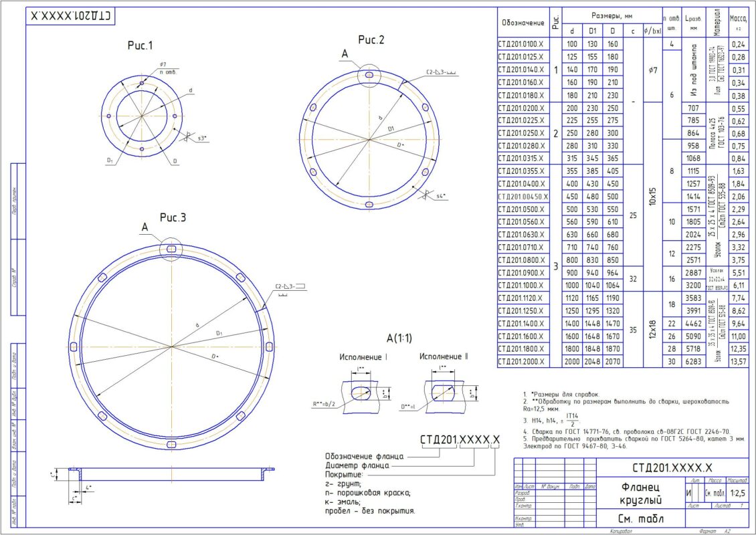Screen dimensions: 756x535
Task: Click the "n отв." annotation in Рис.1
Action: (x=169, y=72)
